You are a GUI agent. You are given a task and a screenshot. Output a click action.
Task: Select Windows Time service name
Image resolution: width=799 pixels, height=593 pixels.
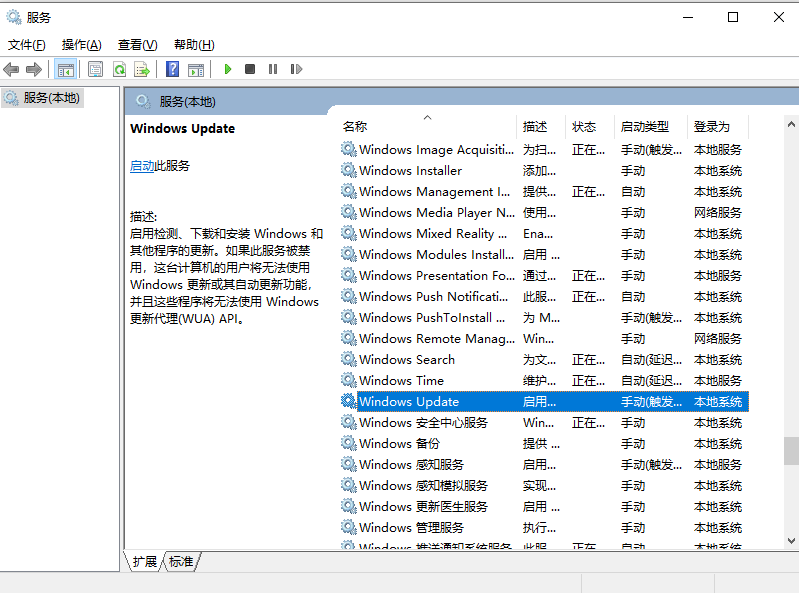(x=401, y=380)
